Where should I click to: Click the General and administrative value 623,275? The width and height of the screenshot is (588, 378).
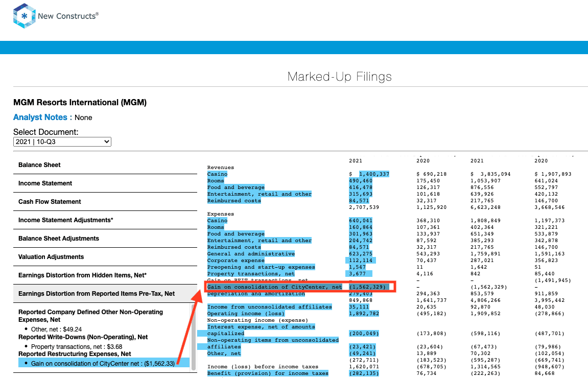click(x=360, y=254)
